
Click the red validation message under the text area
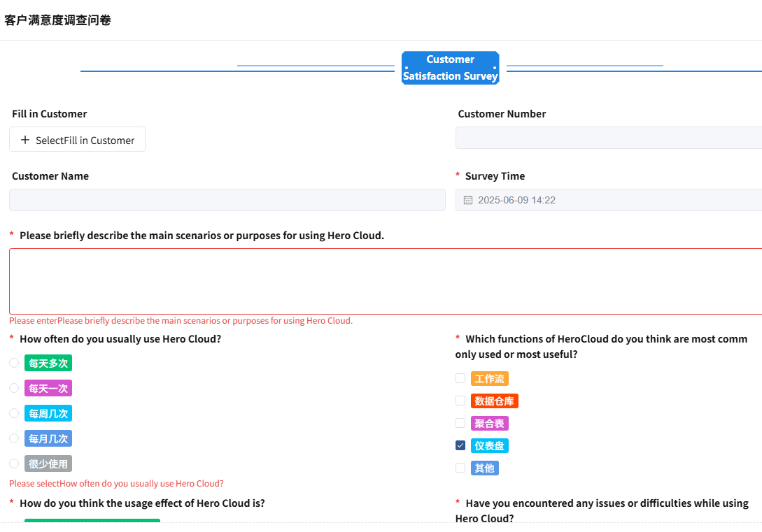pyautogui.click(x=181, y=321)
